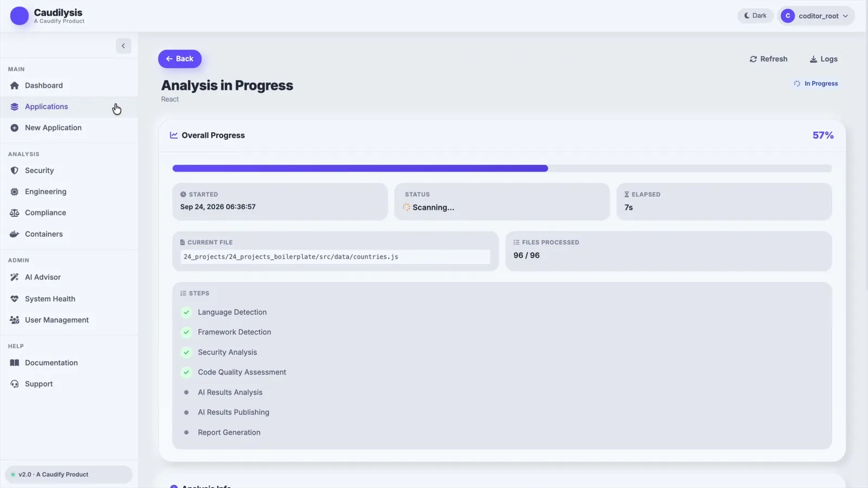The width and height of the screenshot is (868, 488).
Task: Click the overall progress bar
Action: (x=502, y=169)
